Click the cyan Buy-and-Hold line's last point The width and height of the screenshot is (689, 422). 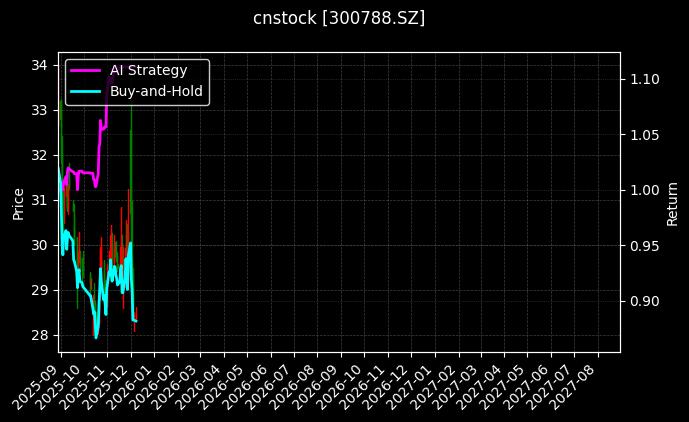pos(136,321)
